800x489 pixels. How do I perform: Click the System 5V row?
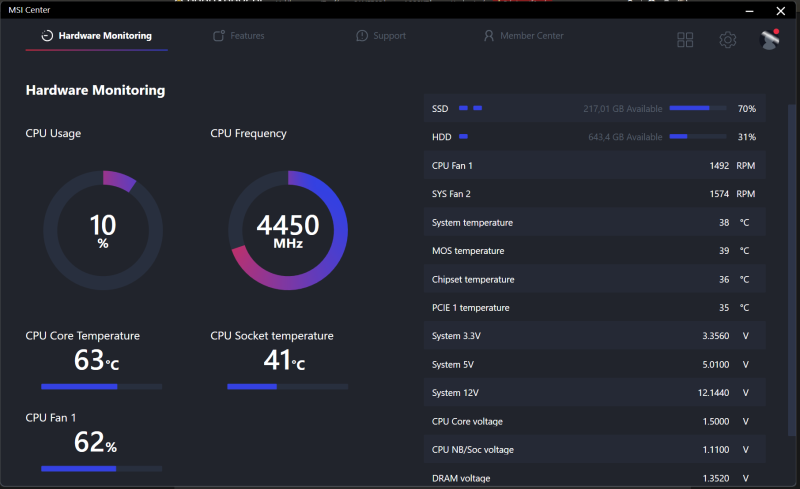coord(594,364)
